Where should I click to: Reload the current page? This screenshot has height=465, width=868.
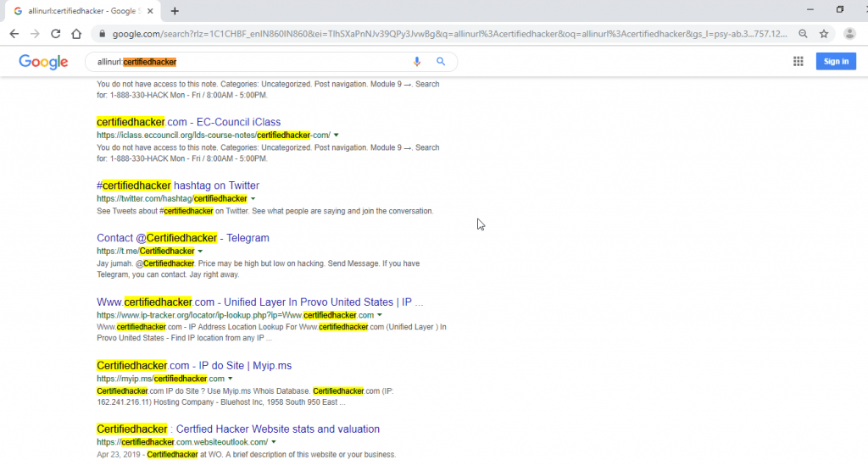coord(55,34)
